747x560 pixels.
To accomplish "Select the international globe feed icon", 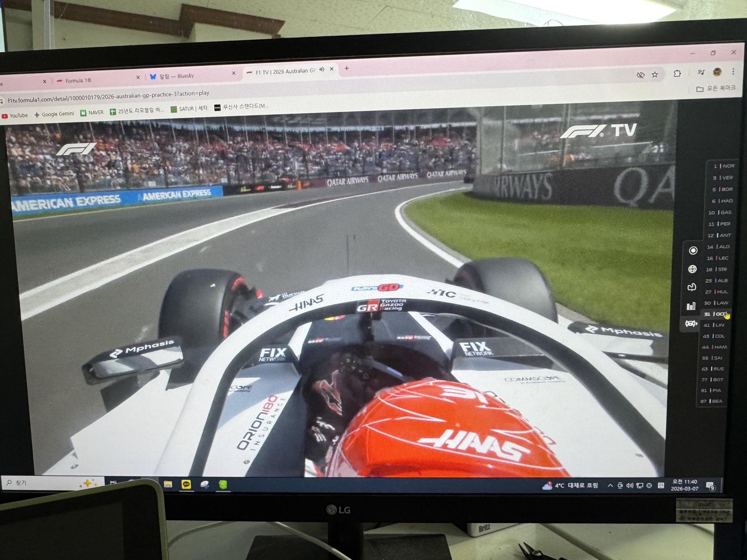I will pos(692,269).
